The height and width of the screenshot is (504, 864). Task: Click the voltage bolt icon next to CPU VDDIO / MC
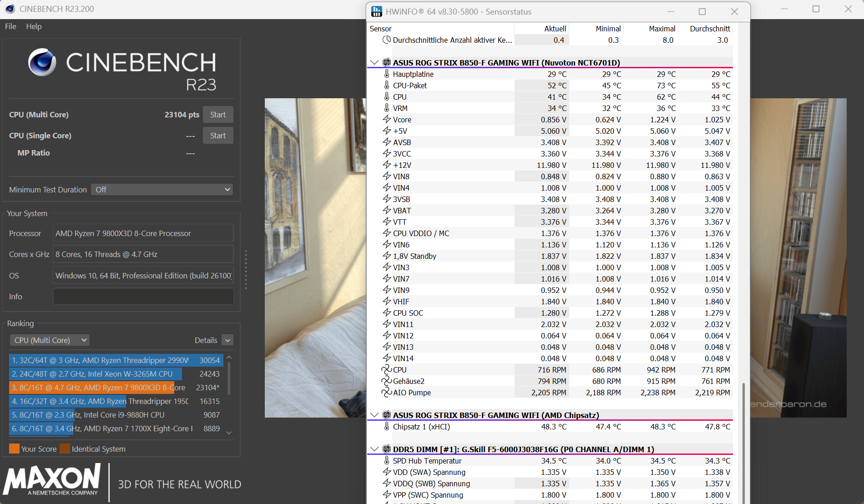click(x=387, y=233)
